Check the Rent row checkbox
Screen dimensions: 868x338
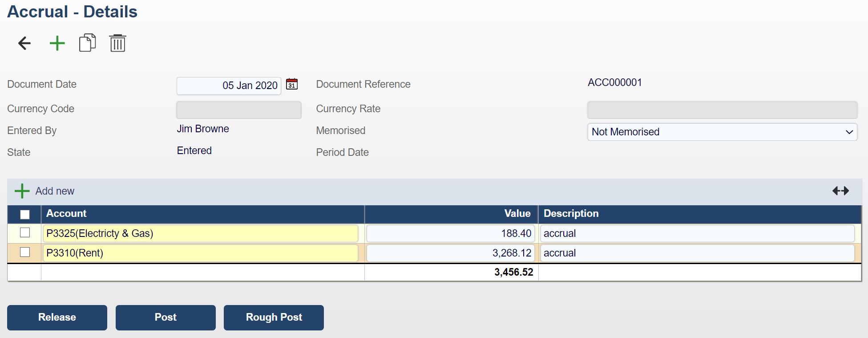coord(25,252)
